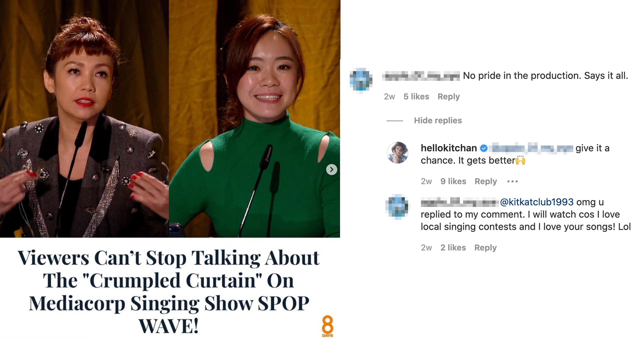Open the three-dots menu on hellokitchan's reply
The height and width of the screenshot is (340, 644).
click(512, 181)
